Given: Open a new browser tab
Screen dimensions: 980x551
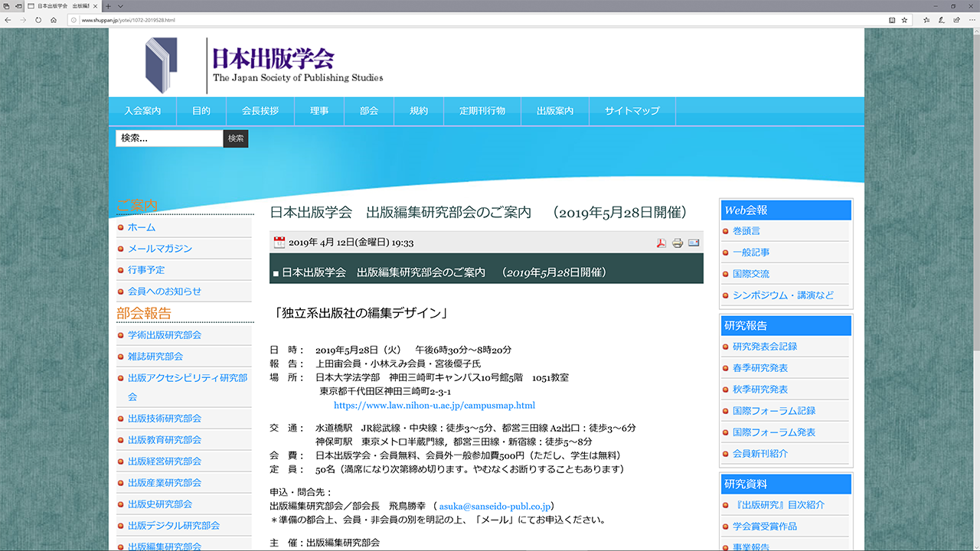Looking at the screenshot, I should [x=108, y=6].
